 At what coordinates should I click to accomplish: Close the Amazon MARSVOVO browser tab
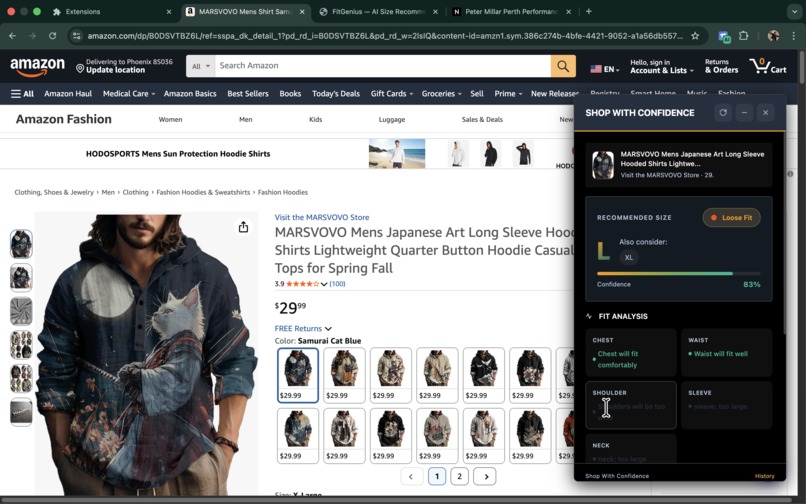point(302,11)
